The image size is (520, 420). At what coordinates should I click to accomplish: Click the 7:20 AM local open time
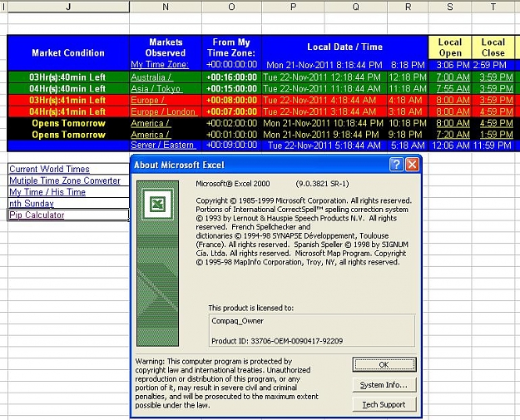(x=453, y=135)
